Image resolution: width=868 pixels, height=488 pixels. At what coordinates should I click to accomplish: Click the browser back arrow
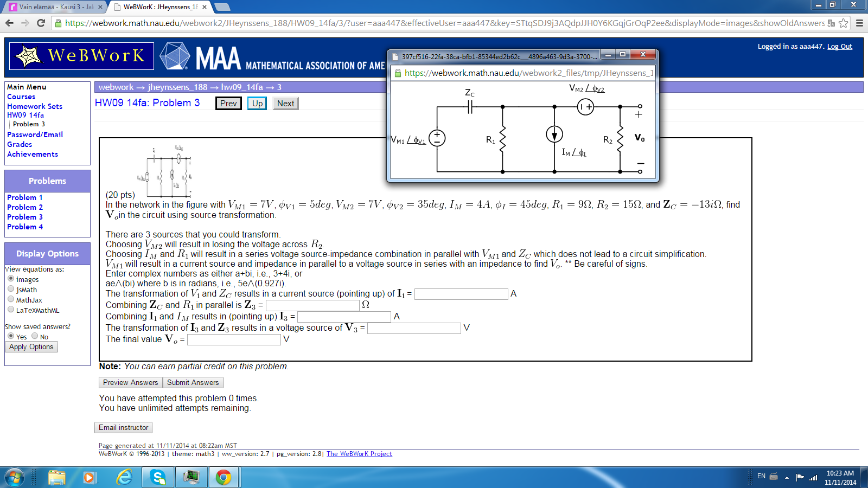[10, 23]
